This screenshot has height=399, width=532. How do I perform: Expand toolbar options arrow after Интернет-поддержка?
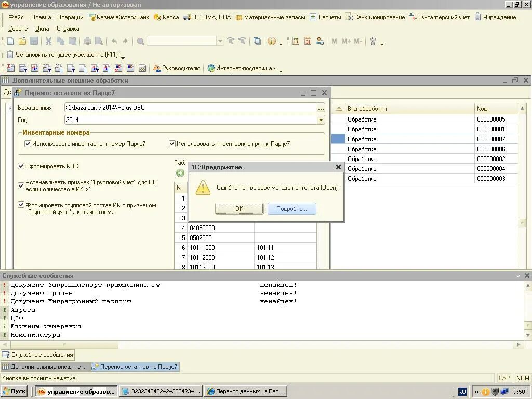coord(281,71)
